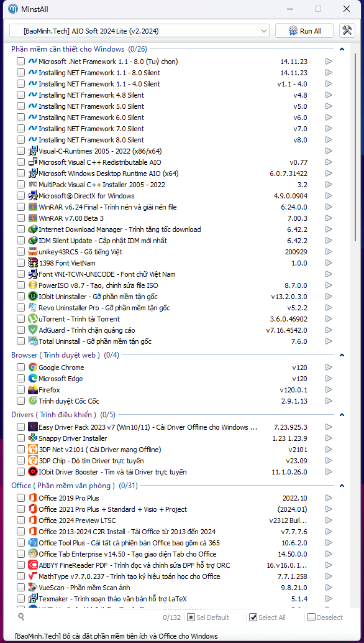This screenshot has width=364, height=643.
Task: Click the Deselect option
Action: click(325, 617)
